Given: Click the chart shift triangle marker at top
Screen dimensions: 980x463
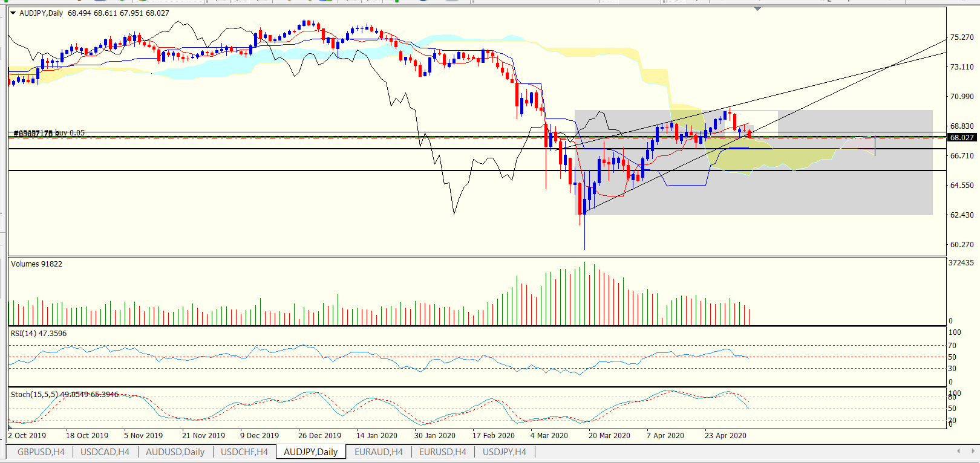Looking at the screenshot, I should tap(757, 9).
